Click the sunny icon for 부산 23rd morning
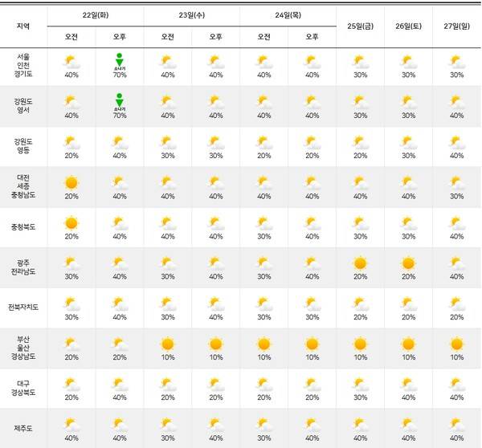482x448 pixels. click(168, 344)
